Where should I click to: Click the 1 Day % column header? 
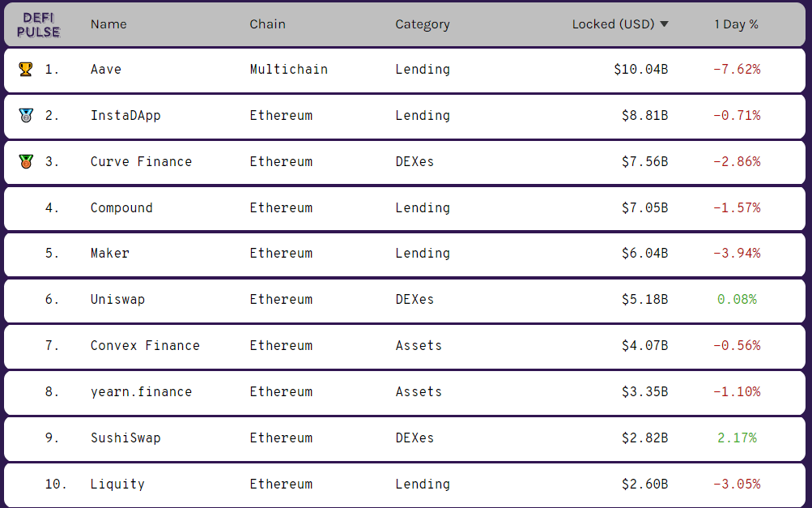point(736,24)
